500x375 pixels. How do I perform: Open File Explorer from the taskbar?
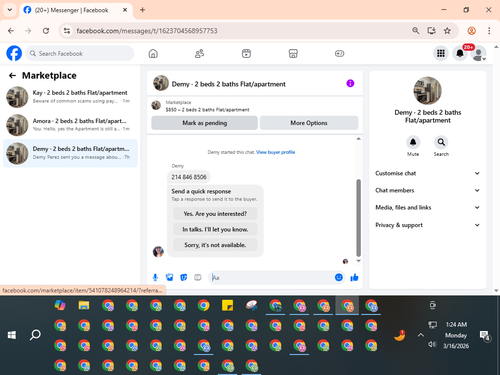(84, 305)
